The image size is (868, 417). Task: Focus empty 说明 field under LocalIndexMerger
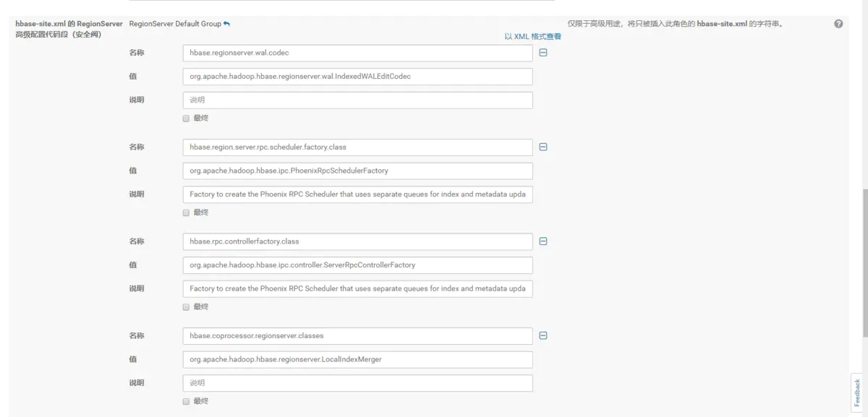358,383
